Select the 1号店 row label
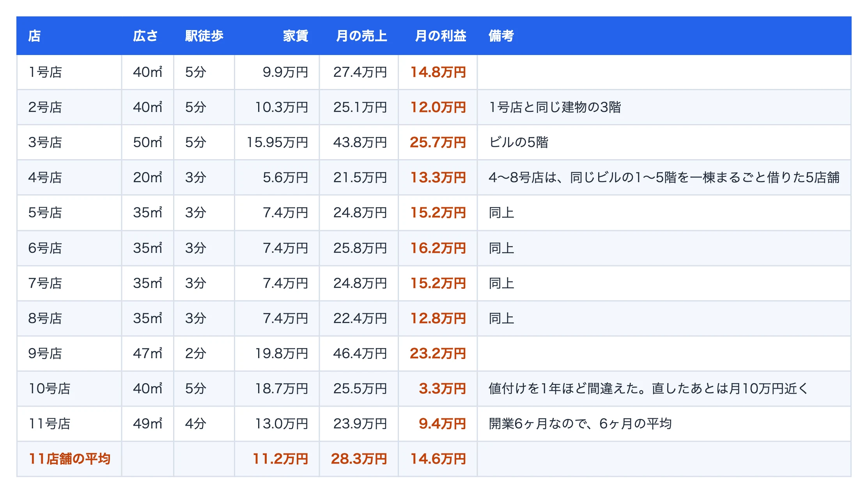The height and width of the screenshot is (494, 868). coord(45,72)
